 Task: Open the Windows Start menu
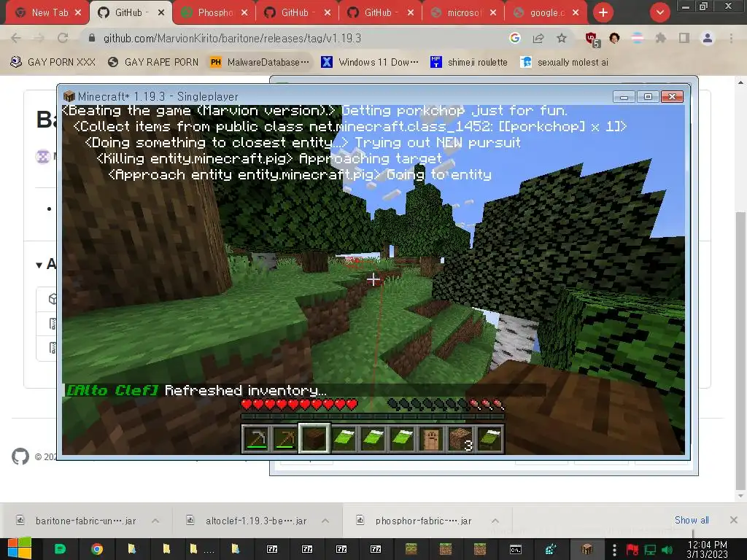pos(20,548)
